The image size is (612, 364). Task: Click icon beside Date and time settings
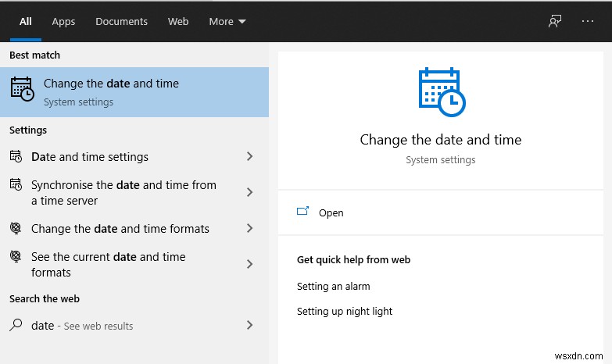pos(16,156)
